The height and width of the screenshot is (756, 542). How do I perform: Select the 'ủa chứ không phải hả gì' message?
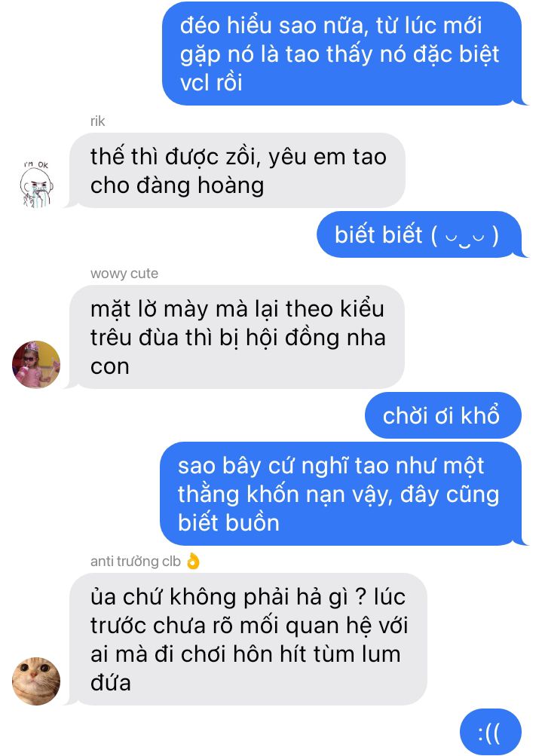tap(249, 639)
